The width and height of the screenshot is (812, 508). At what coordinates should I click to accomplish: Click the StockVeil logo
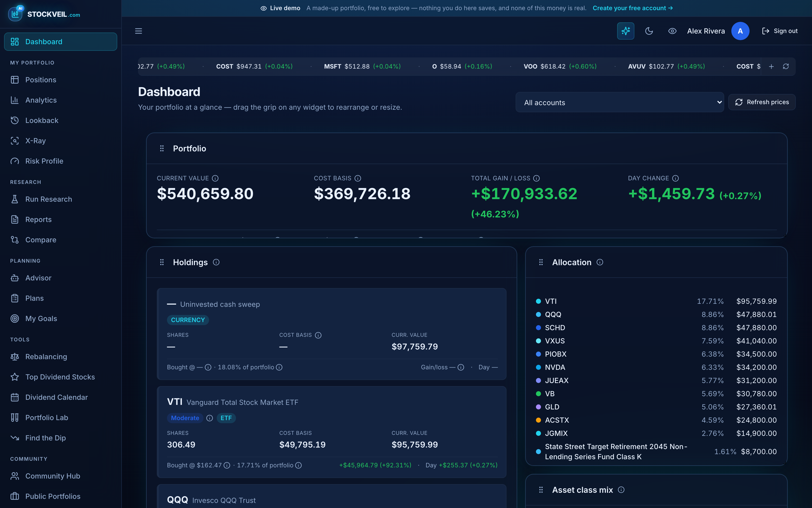point(44,14)
